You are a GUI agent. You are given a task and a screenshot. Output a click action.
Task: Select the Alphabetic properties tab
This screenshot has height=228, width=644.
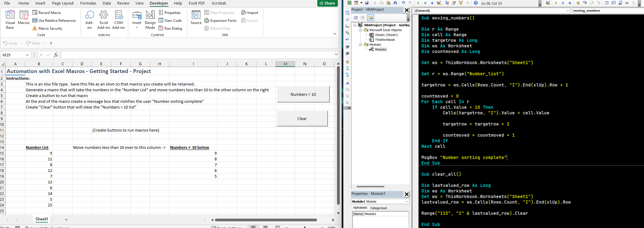click(x=360, y=208)
